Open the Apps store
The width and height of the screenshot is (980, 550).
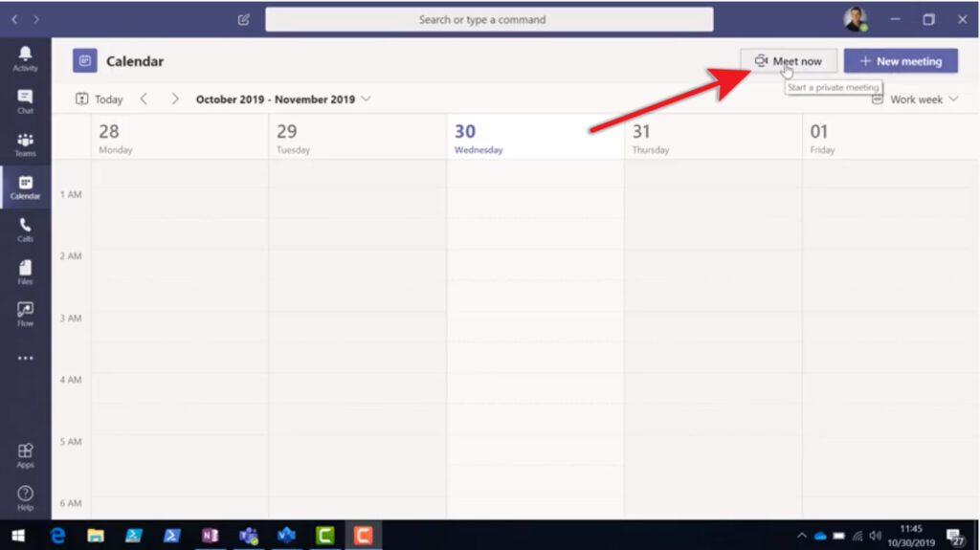[25, 455]
